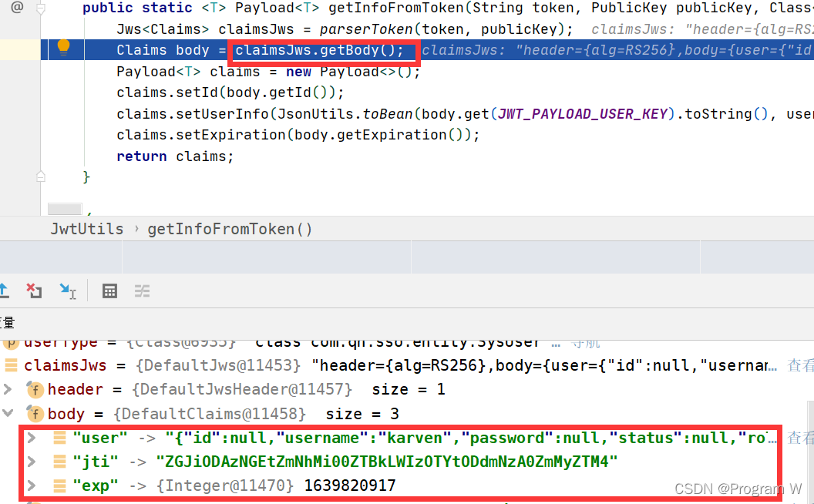Click the field icon beside body variable
The image size is (814, 504).
coord(35,414)
